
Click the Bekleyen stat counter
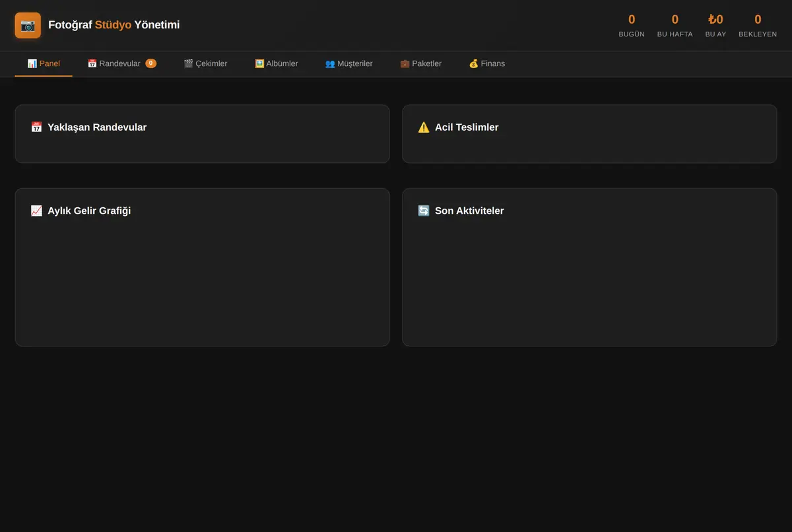tap(758, 25)
